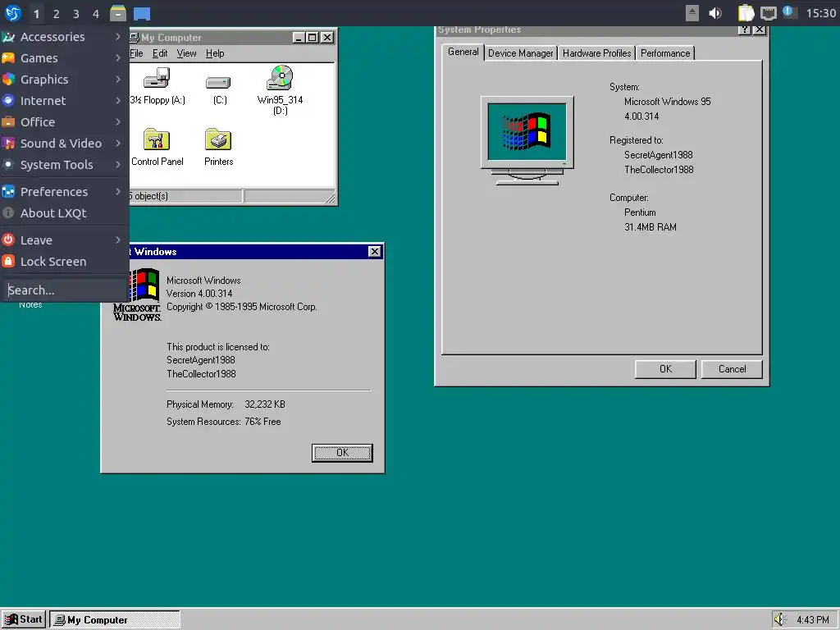Close the About Windows dialog
Viewport: 840px width, 630px height.
pos(374,252)
